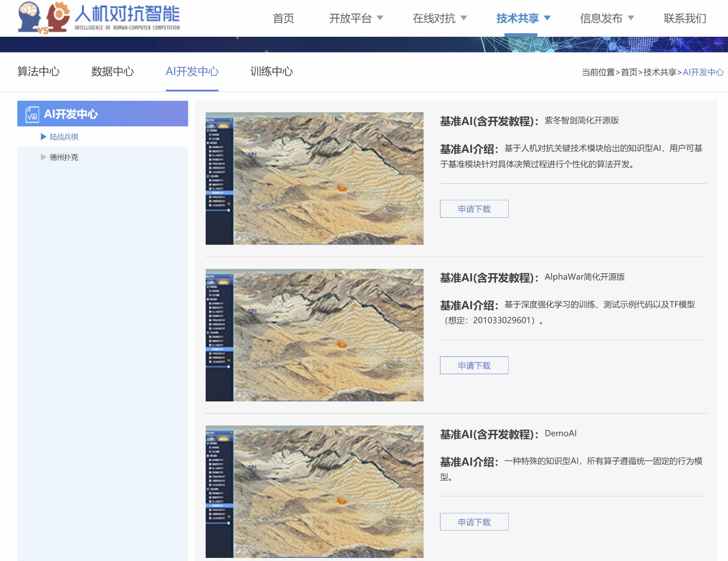Go to 首页 from the top menu
728x561 pixels.
(283, 19)
